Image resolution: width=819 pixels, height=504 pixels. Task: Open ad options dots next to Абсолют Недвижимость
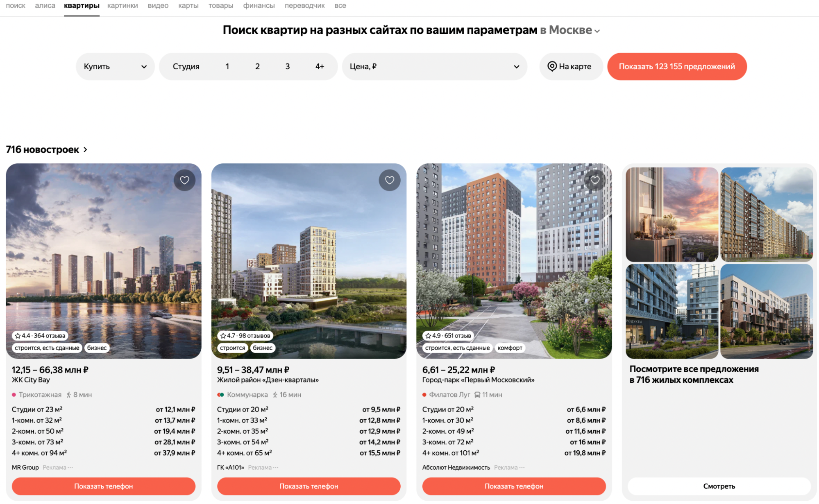point(522,468)
